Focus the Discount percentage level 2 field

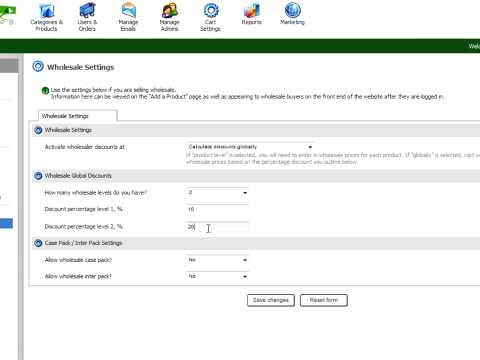[x=217, y=227]
